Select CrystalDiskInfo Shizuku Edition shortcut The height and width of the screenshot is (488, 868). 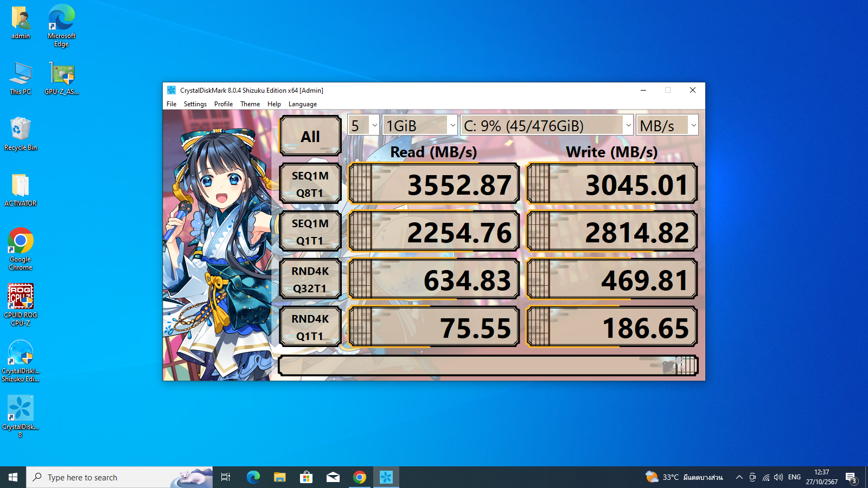point(21,361)
